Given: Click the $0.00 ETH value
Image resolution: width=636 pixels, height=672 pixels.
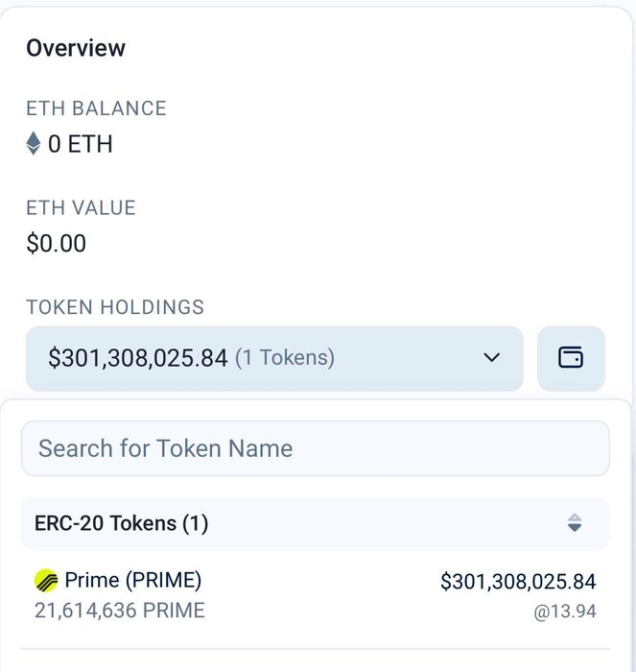Looking at the screenshot, I should coord(56,244).
